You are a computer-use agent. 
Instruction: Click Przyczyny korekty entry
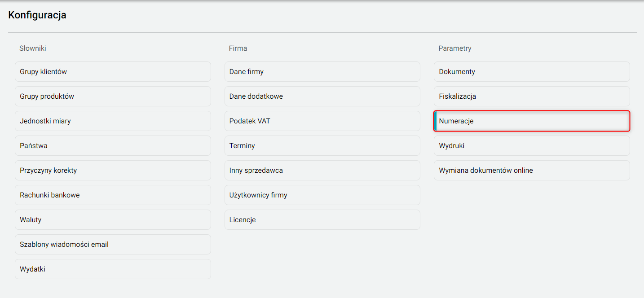[x=113, y=171]
